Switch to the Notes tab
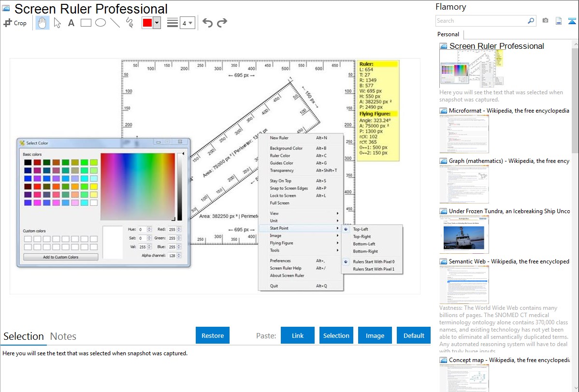579x392 pixels. (63, 336)
